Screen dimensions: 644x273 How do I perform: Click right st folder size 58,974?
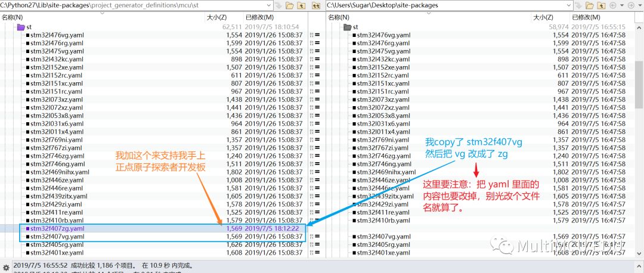coord(559,27)
